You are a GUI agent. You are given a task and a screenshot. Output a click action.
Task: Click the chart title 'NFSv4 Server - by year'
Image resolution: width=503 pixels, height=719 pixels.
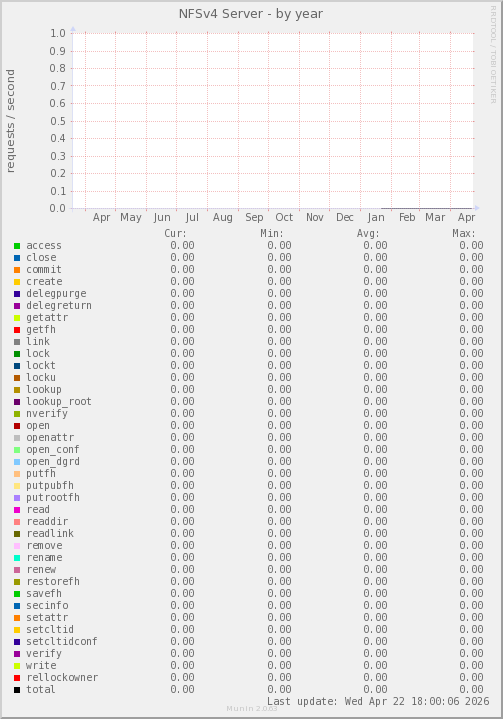pos(251,14)
